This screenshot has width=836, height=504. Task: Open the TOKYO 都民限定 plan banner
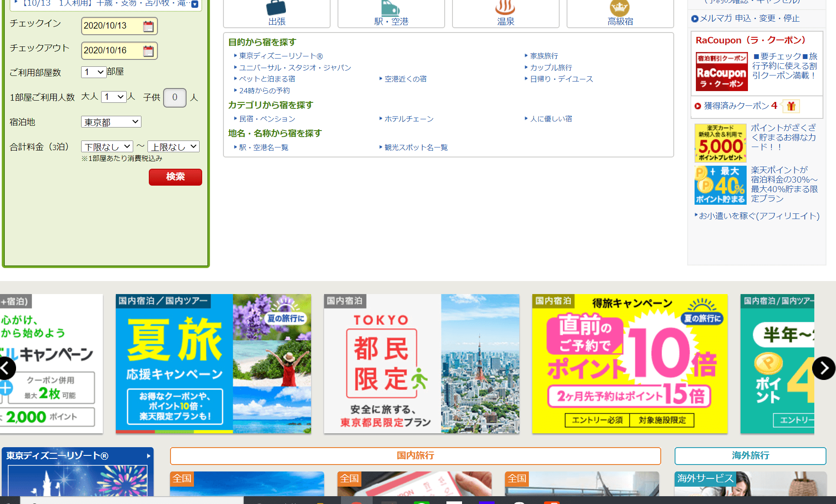tap(422, 364)
